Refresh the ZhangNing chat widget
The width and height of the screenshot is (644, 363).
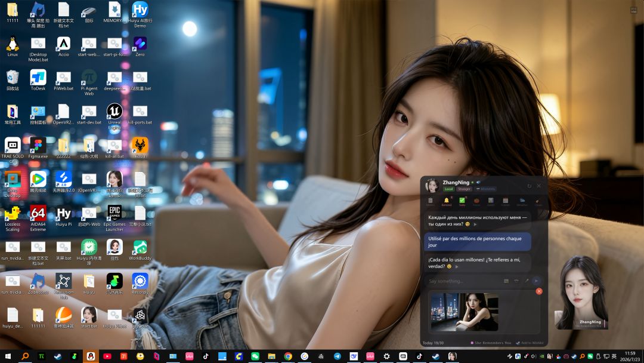click(530, 186)
